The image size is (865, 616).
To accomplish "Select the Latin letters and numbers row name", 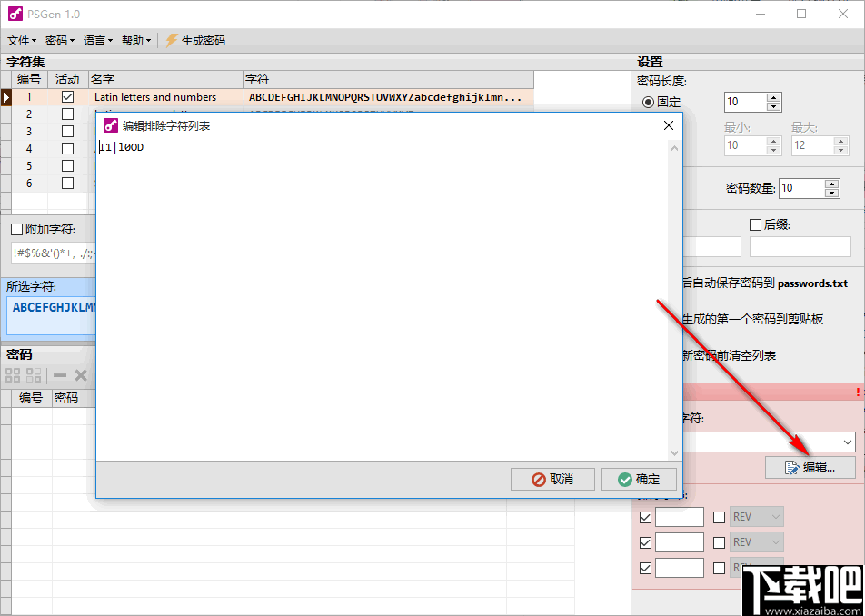I will [155, 97].
